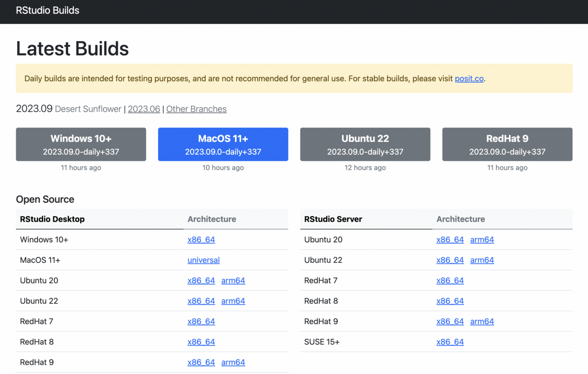The height and width of the screenshot is (374, 588).
Task: Open Desktop MacOS 11+ universal link
Action: click(203, 260)
